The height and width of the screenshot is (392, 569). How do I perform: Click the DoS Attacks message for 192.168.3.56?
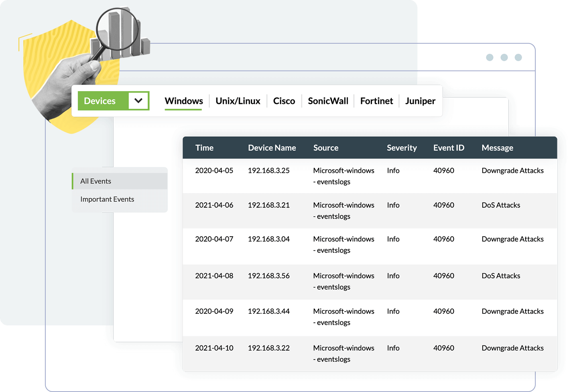[500, 276]
